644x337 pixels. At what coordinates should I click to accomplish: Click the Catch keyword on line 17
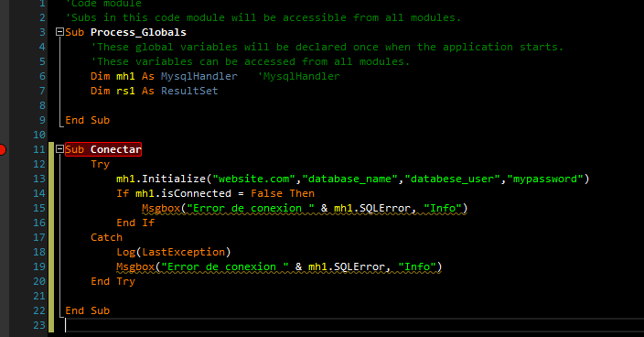(x=106, y=237)
